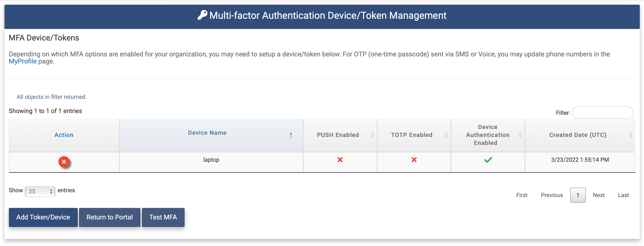Go to First page of entries
Image resolution: width=644 pixels, height=246 pixels.
click(522, 195)
